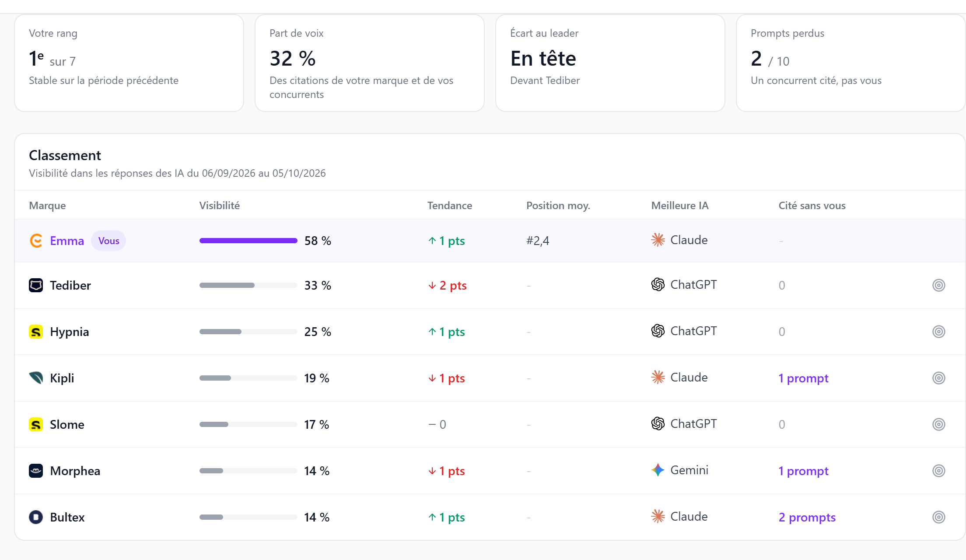This screenshot has height=560, width=966.
Task: Click Tediber's grey visibility bar
Action: pos(248,285)
